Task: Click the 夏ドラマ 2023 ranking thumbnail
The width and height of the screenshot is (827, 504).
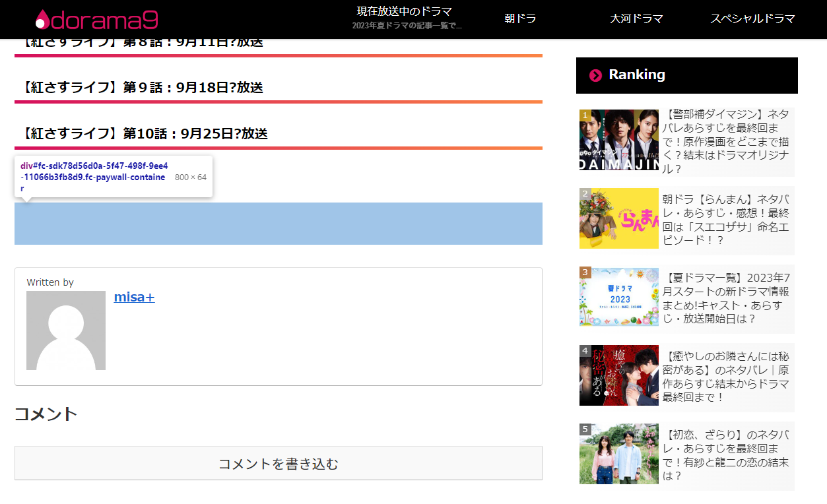Action: click(x=619, y=297)
